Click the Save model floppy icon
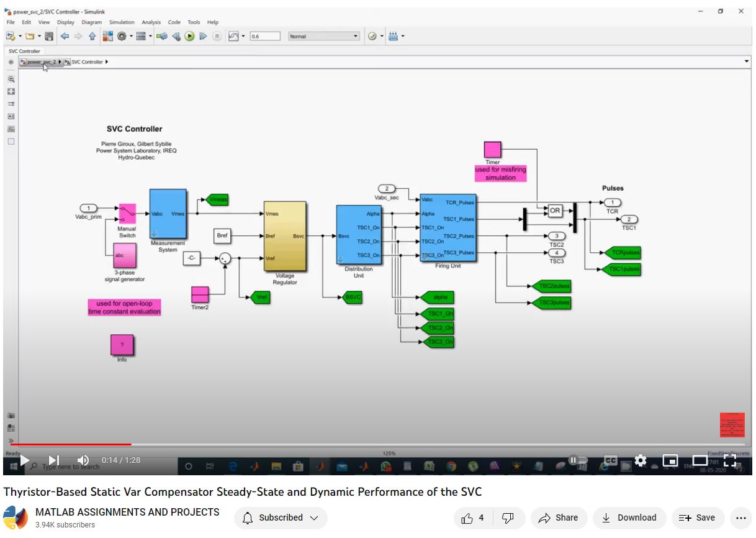Screen dimensions: 756x538 pos(48,37)
